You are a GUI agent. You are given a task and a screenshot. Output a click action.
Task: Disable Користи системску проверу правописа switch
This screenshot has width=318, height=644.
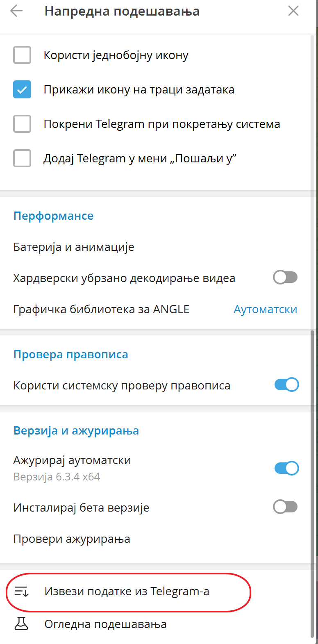pos(286,385)
